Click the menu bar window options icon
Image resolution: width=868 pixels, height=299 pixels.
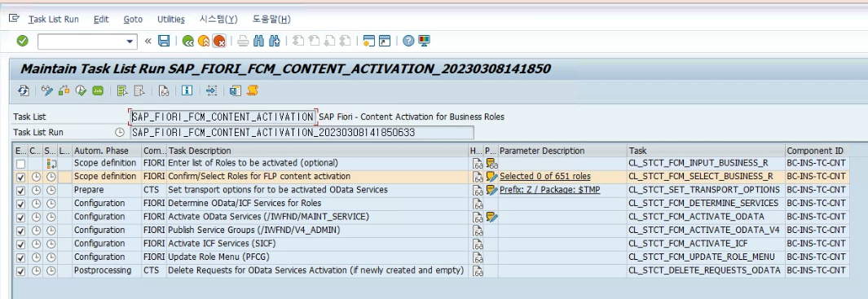[x=15, y=18]
